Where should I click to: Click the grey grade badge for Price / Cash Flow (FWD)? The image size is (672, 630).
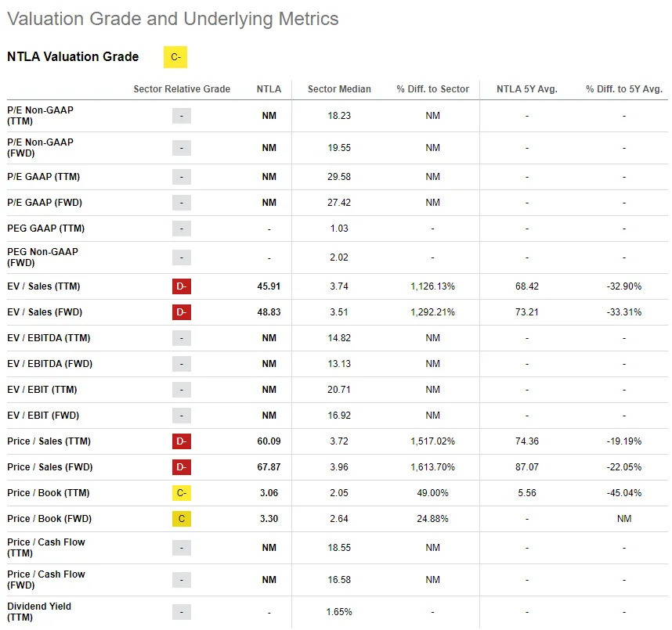pos(182,580)
